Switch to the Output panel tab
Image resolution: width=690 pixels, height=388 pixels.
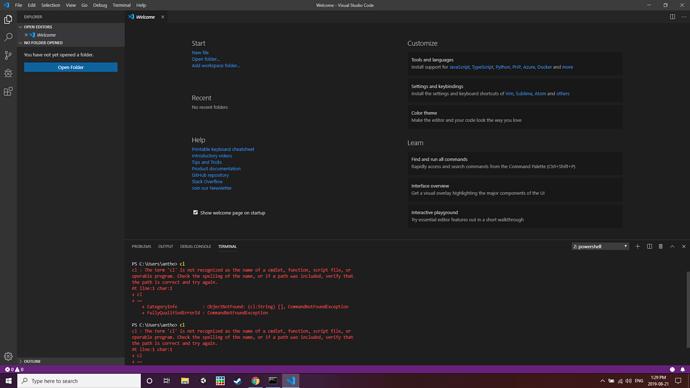(x=165, y=246)
